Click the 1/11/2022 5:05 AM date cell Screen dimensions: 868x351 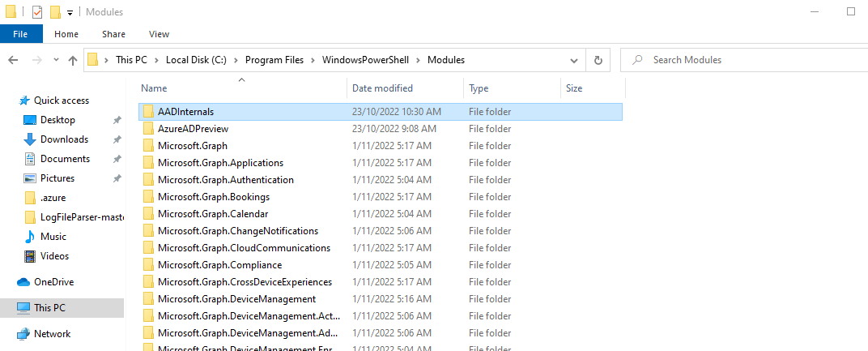(391, 265)
